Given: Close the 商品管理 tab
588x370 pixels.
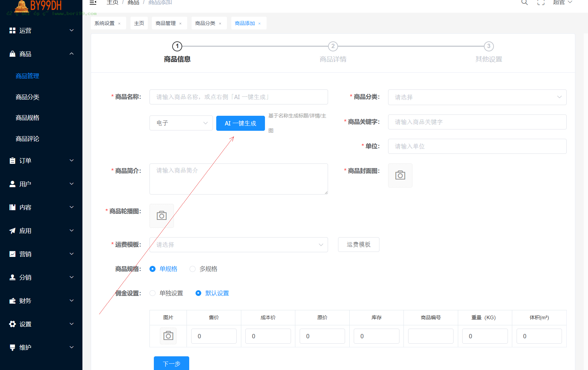Looking at the screenshot, I should 181,23.
